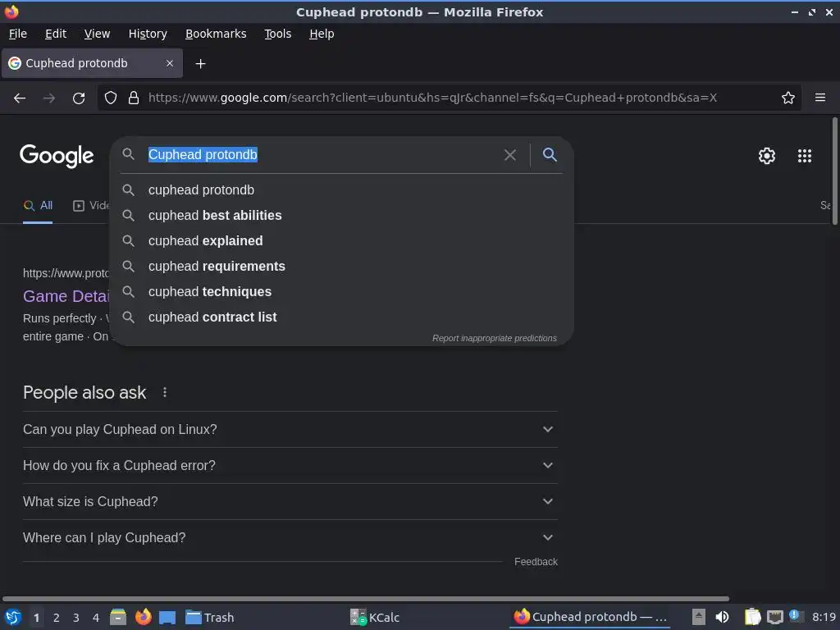Choose suggestion 'cuphead requirements'

[x=341, y=267]
